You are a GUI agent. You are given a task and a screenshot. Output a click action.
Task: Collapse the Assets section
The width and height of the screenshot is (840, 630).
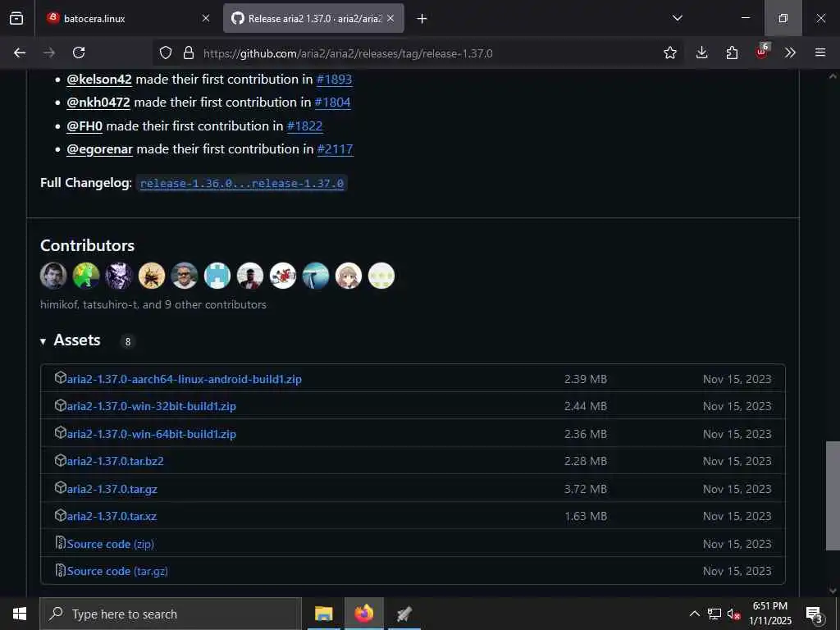71,340
